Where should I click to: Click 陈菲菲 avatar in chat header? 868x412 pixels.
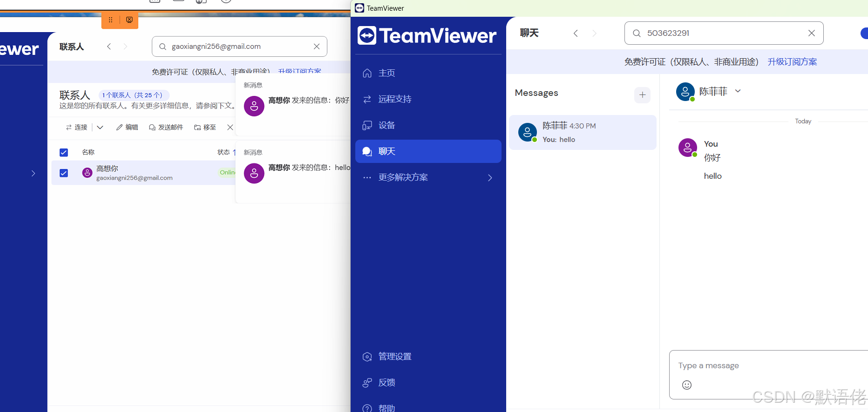click(685, 92)
